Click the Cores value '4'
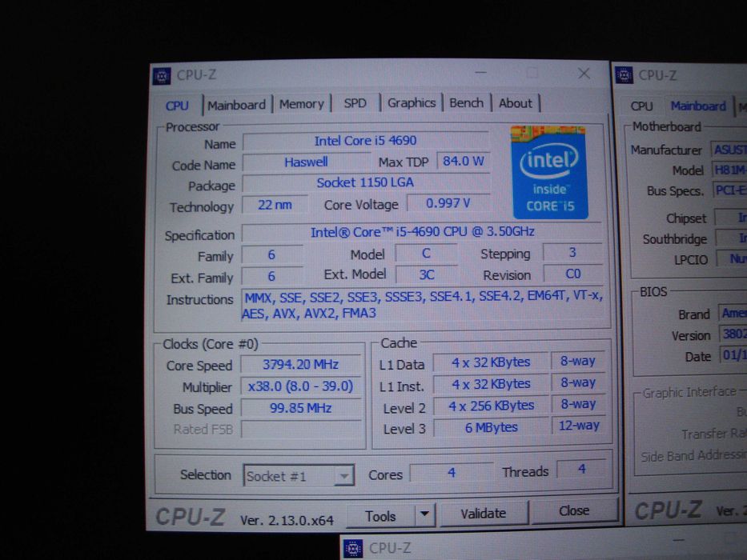Screen dimensions: 747x560 coord(451,472)
